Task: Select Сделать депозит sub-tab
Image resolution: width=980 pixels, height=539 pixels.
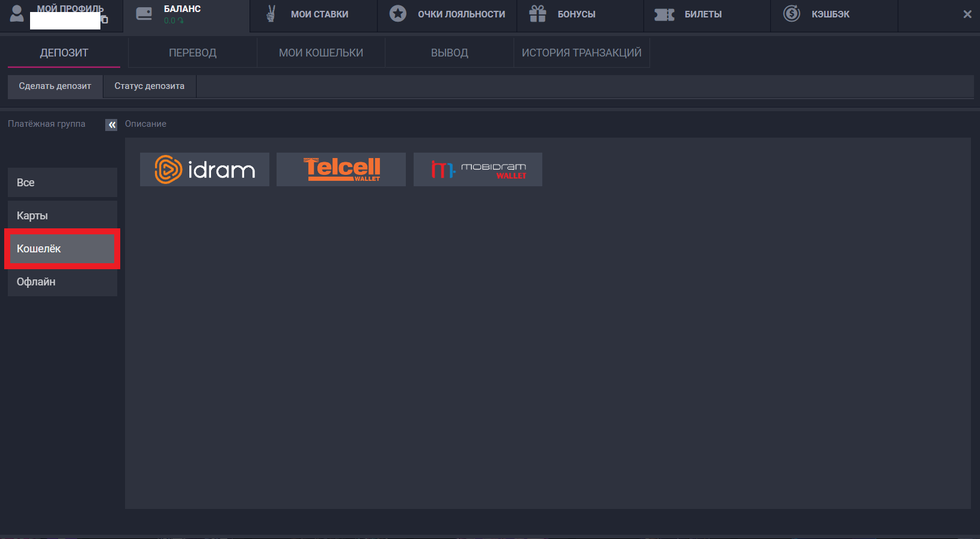Action: point(55,86)
